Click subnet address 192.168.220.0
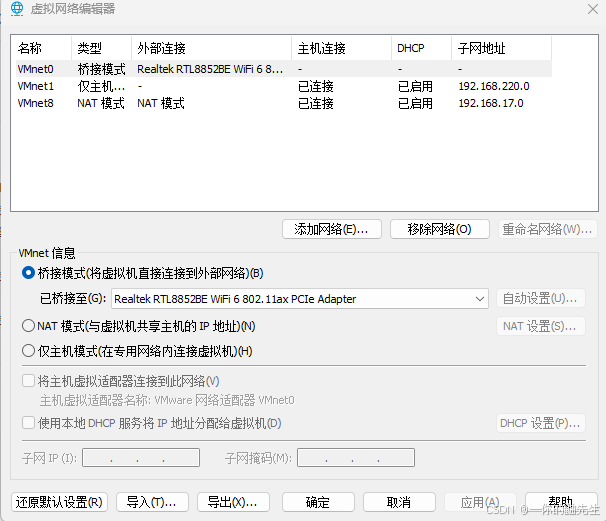The width and height of the screenshot is (606, 521). (x=494, y=86)
